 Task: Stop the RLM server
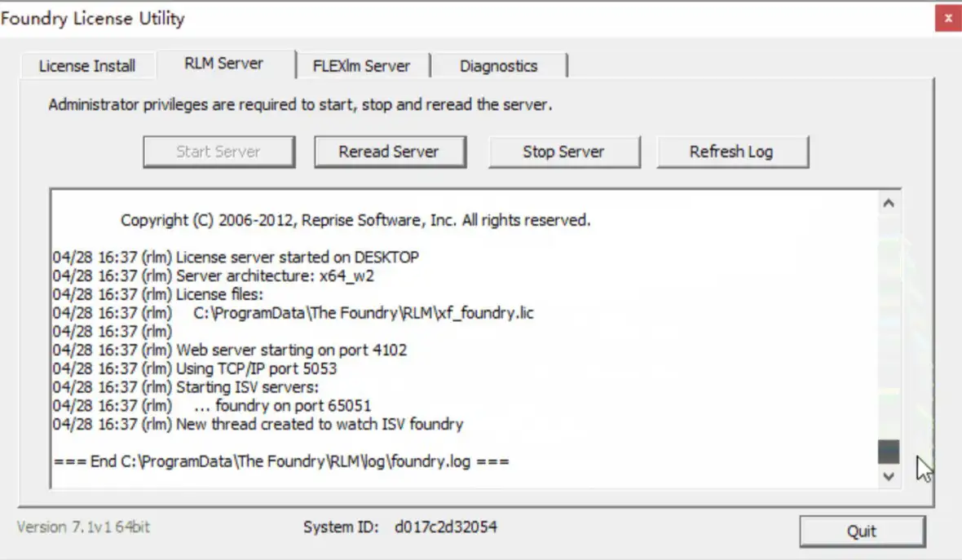coord(564,152)
